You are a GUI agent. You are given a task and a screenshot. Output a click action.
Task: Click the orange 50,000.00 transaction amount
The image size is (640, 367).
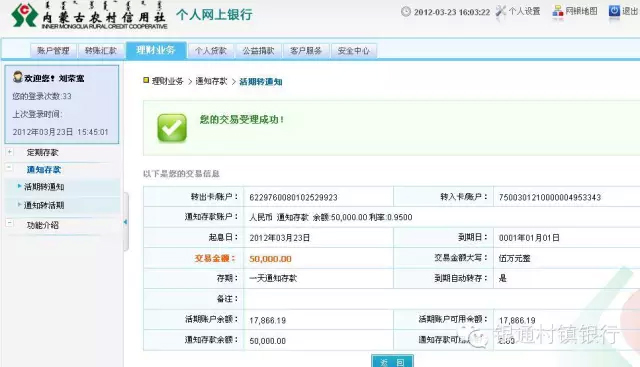270,259
